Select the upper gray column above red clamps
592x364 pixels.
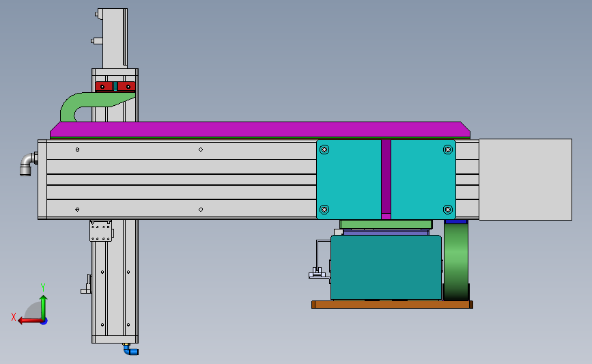click(115, 38)
